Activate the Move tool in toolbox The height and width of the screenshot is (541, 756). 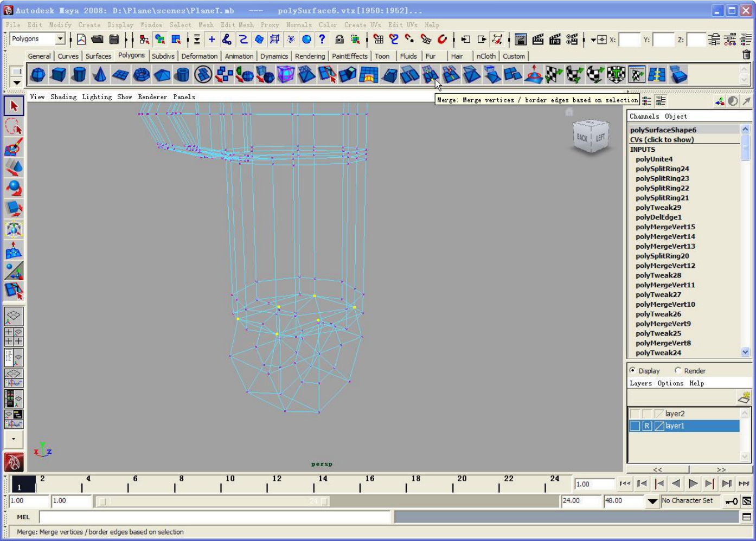tap(14, 168)
